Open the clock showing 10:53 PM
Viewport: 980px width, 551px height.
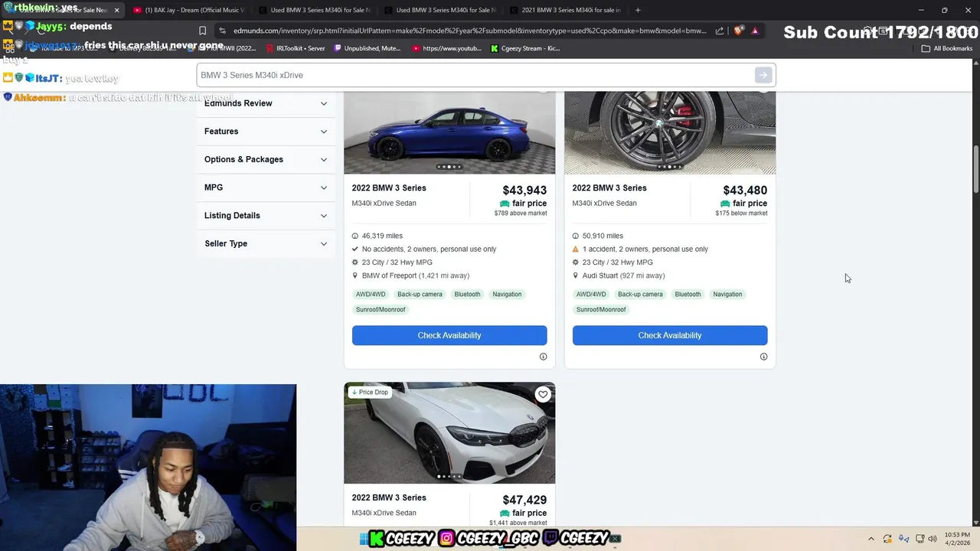coord(956,538)
